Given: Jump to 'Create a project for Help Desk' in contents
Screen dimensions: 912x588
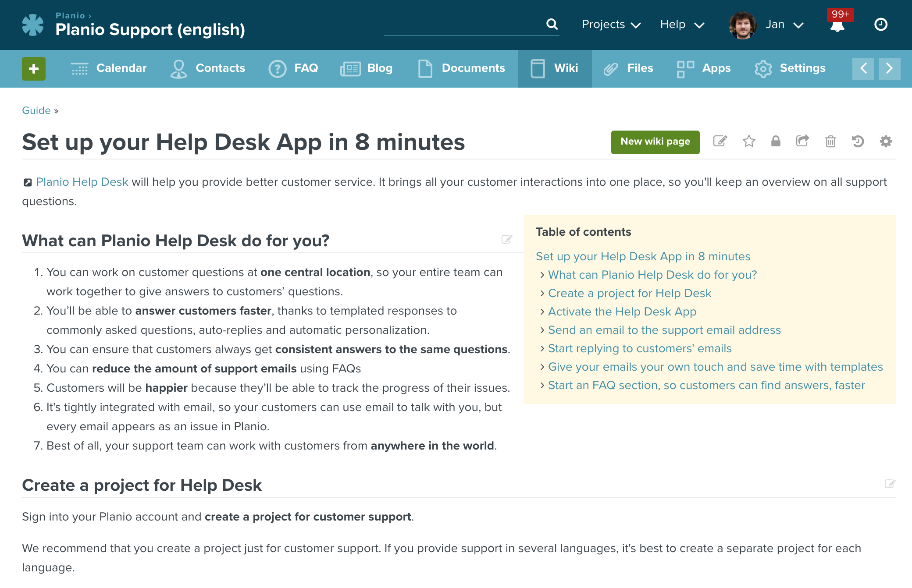Looking at the screenshot, I should pos(630,293).
